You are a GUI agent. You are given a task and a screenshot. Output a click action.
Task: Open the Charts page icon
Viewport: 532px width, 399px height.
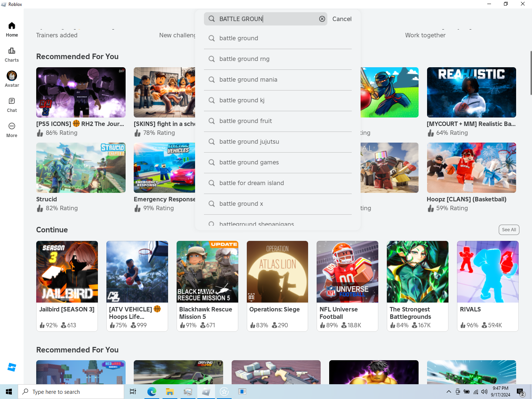pyautogui.click(x=12, y=51)
